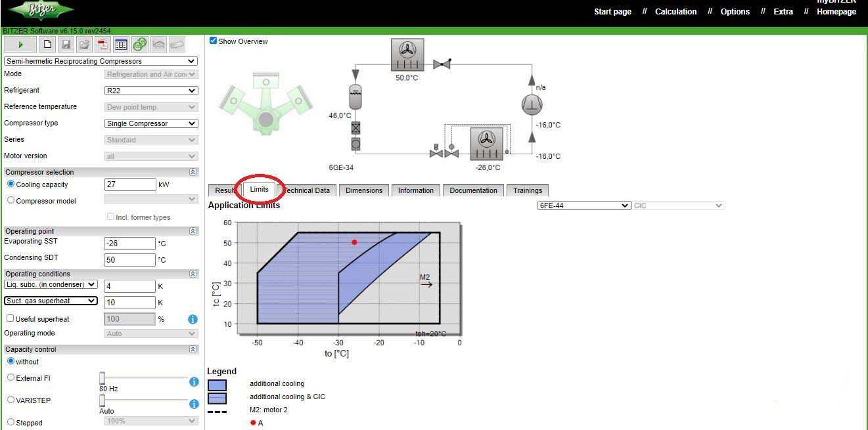Click red operating point A on chart
Image resolution: width=868 pixels, height=430 pixels.
(x=354, y=242)
